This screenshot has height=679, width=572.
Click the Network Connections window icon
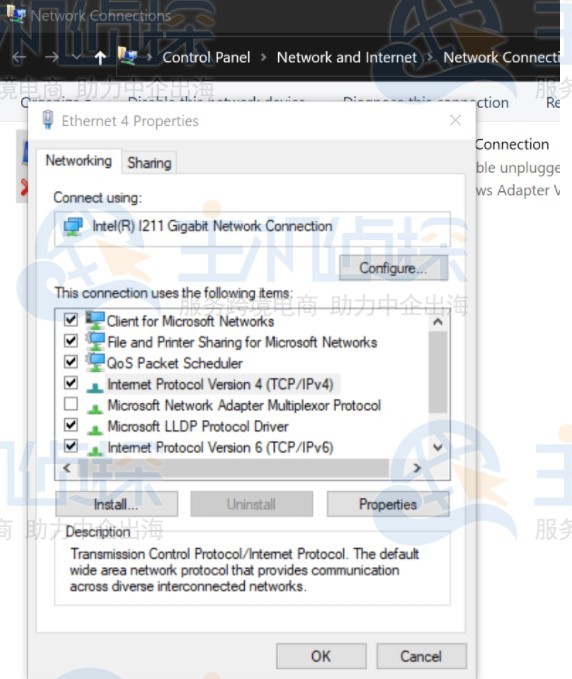tap(16, 13)
